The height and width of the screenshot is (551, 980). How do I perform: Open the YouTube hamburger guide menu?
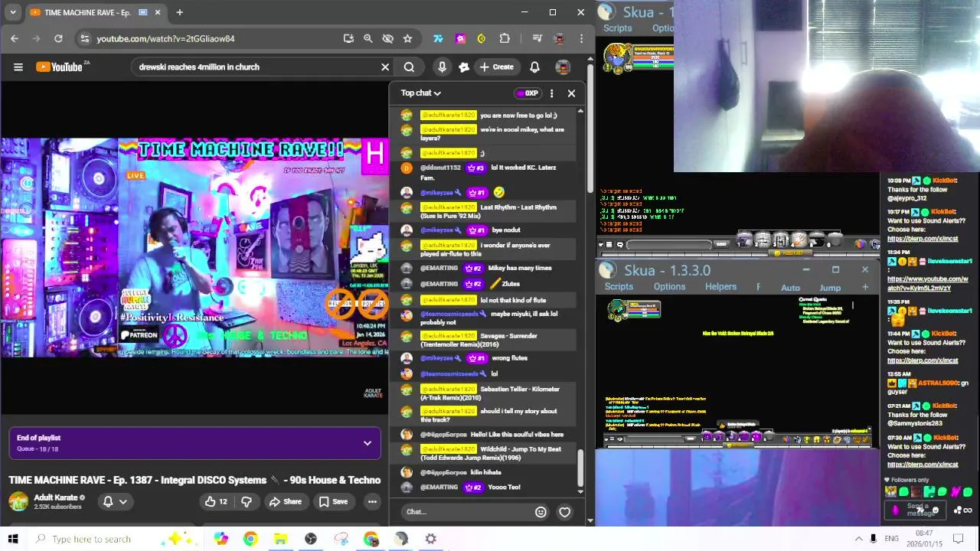[18, 67]
